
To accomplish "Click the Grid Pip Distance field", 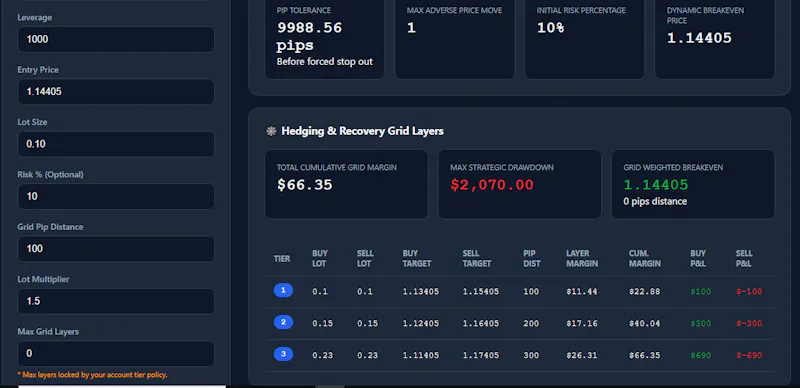I will click(x=116, y=249).
